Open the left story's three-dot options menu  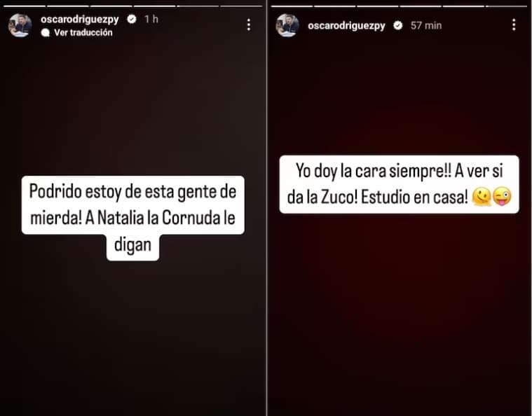pyautogui.click(x=249, y=25)
